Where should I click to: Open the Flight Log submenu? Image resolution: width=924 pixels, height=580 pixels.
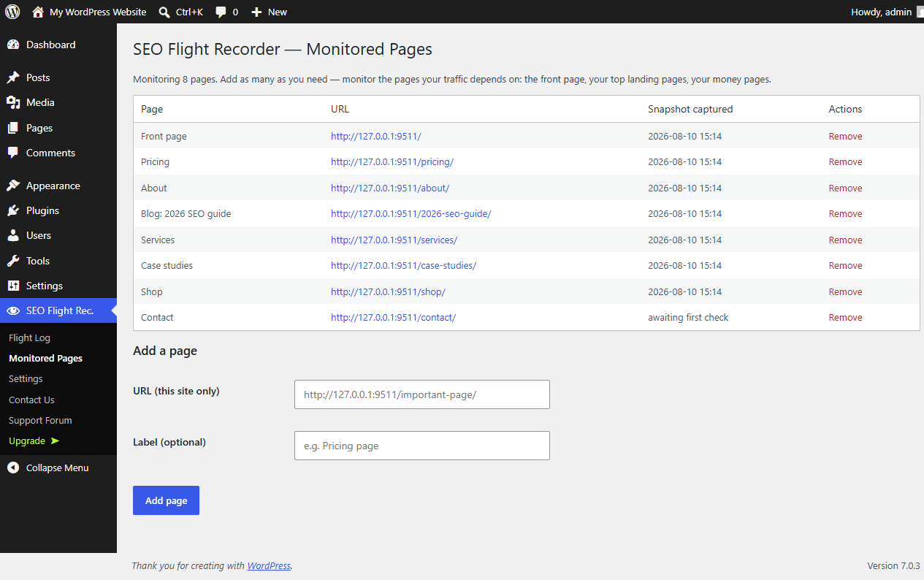coord(29,337)
